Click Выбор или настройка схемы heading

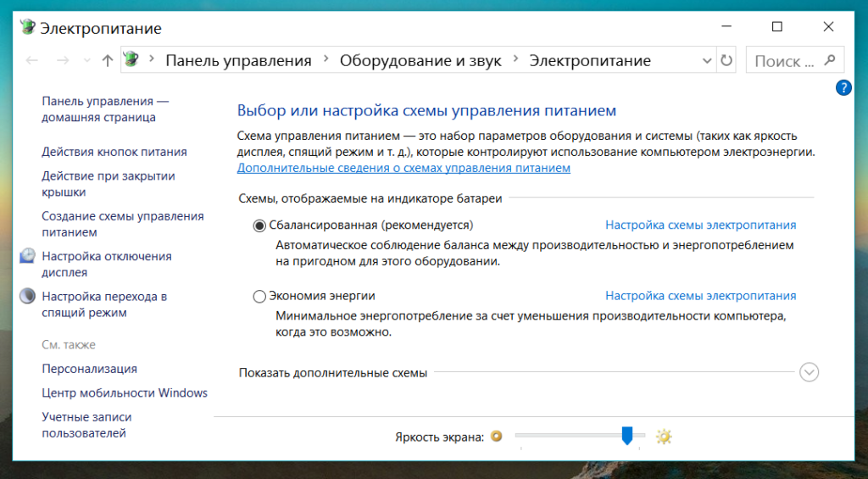click(x=426, y=110)
